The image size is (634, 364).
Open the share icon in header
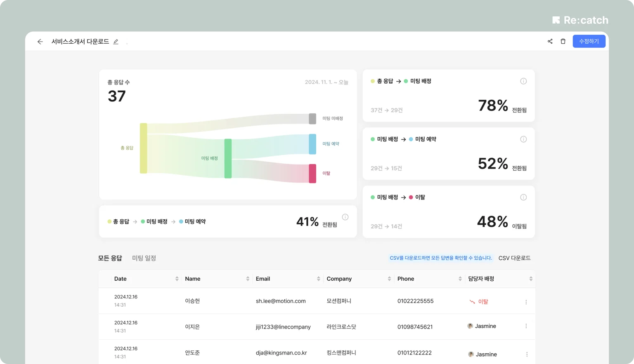pos(550,41)
